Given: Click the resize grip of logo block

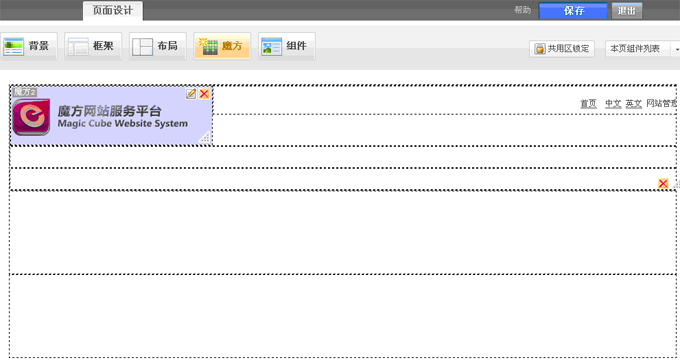Looking at the screenshot, I should point(205,138).
